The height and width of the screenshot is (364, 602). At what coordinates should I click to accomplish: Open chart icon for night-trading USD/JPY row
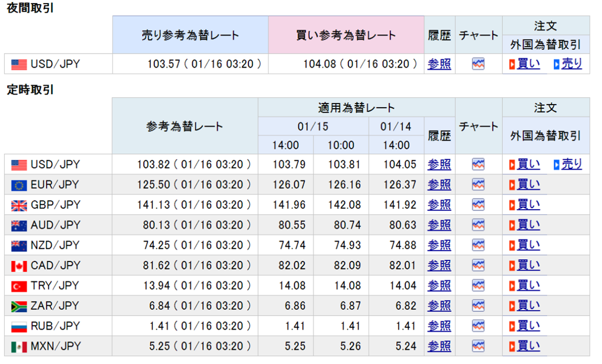478,64
